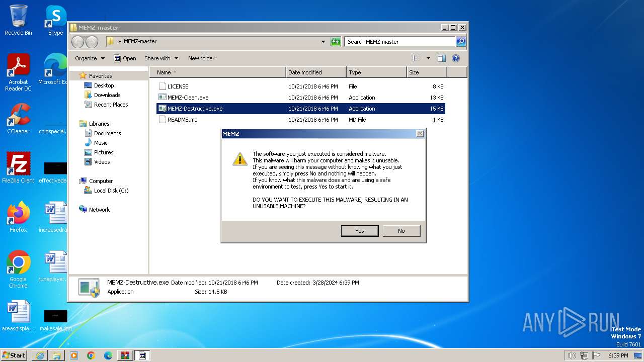
Task: Select MEMZ-Clean.exe file
Action: (301, 98)
